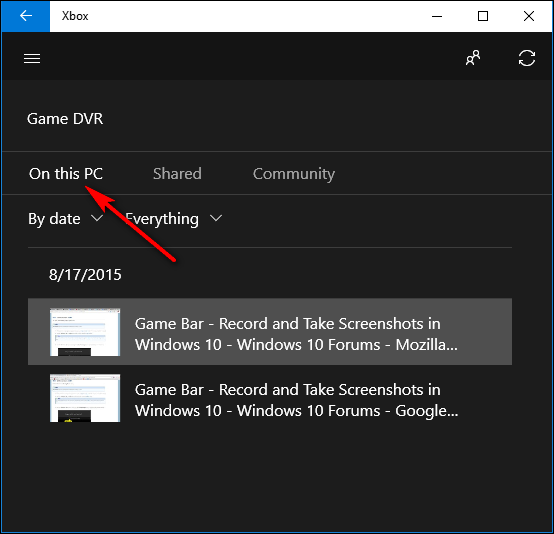Close the Xbox window
The height and width of the screenshot is (534, 554).
pyautogui.click(x=529, y=16)
